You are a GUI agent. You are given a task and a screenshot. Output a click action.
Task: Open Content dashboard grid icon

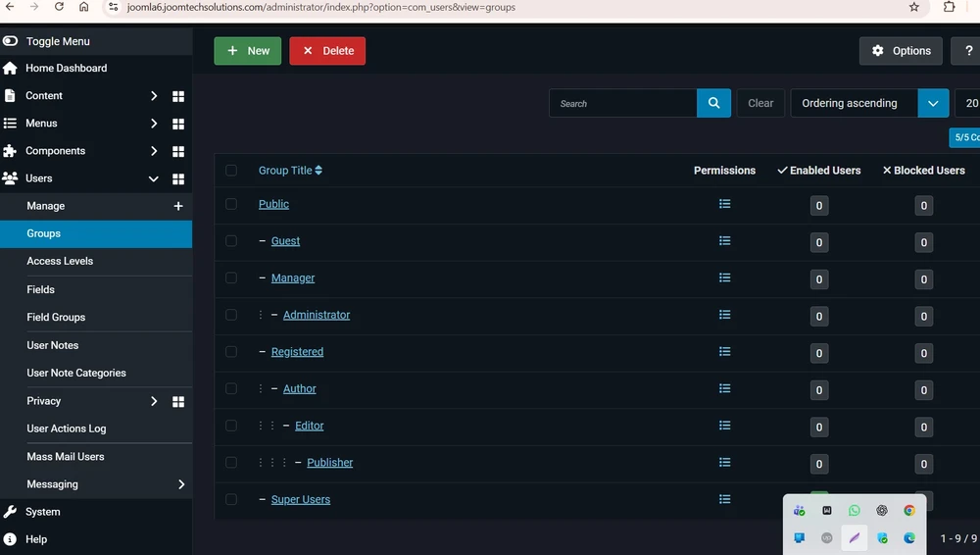pos(178,96)
